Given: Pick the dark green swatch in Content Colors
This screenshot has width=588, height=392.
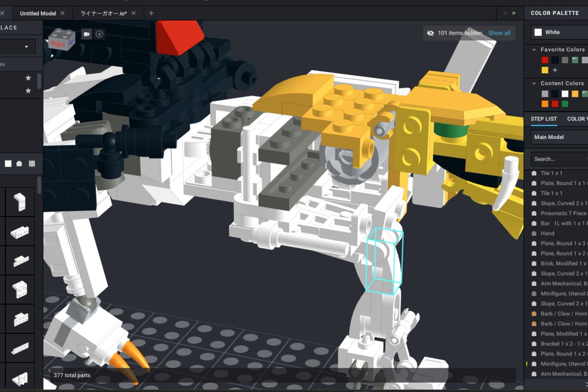Looking at the screenshot, I should (565, 104).
